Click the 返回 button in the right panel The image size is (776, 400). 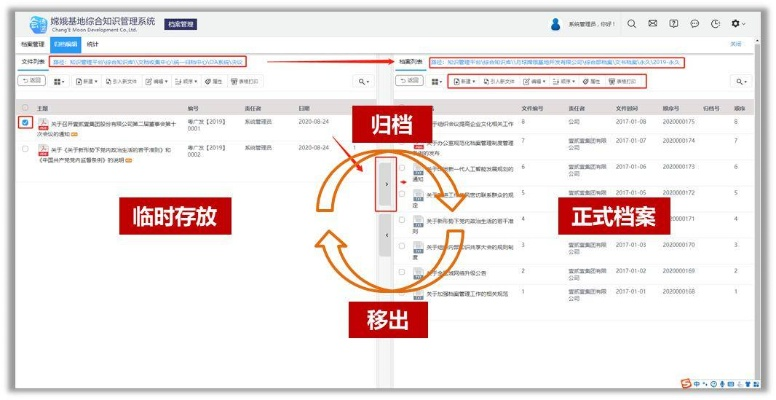[x=409, y=80]
